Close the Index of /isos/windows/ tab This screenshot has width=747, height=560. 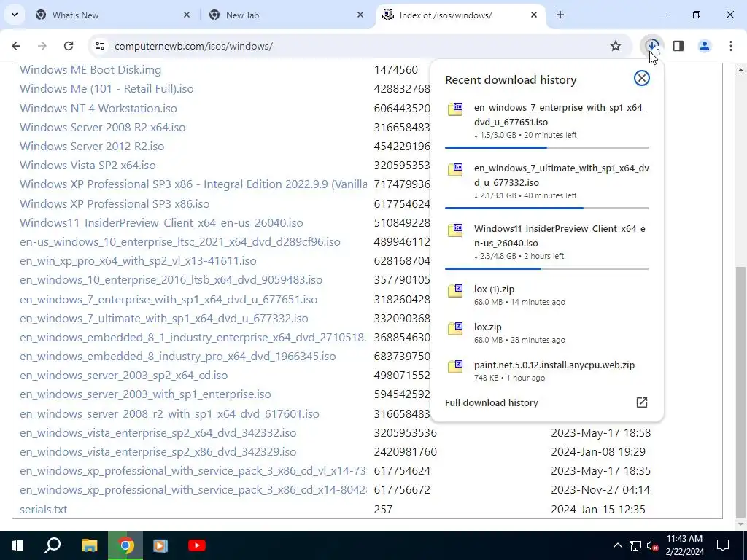click(534, 15)
